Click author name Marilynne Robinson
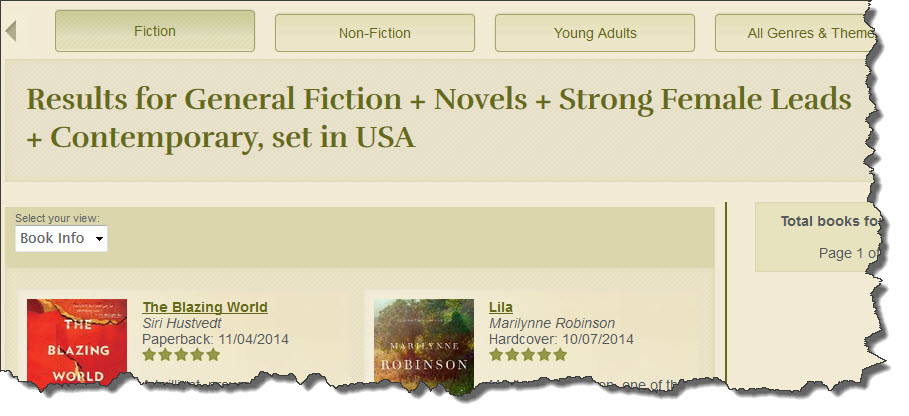The height and width of the screenshot is (416, 909). (x=552, y=323)
